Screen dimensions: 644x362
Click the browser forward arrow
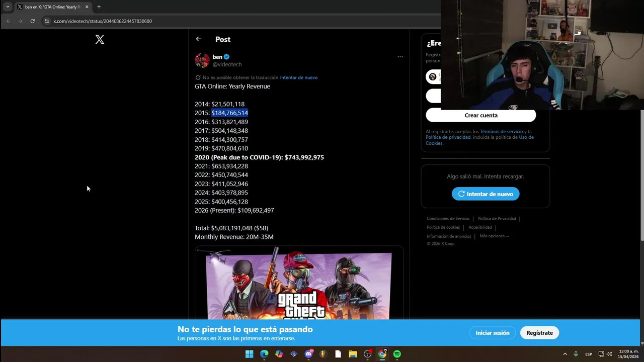pos(20,21)
